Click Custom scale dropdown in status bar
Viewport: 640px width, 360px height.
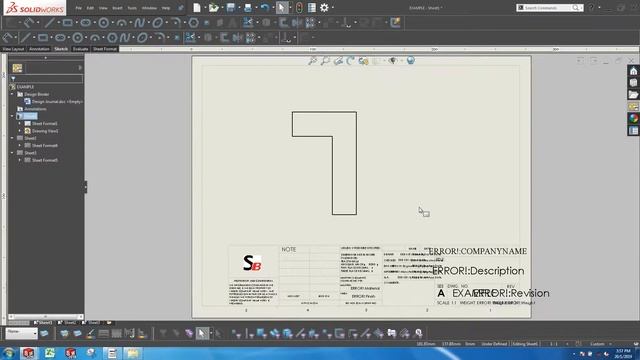tap(600, 344)
